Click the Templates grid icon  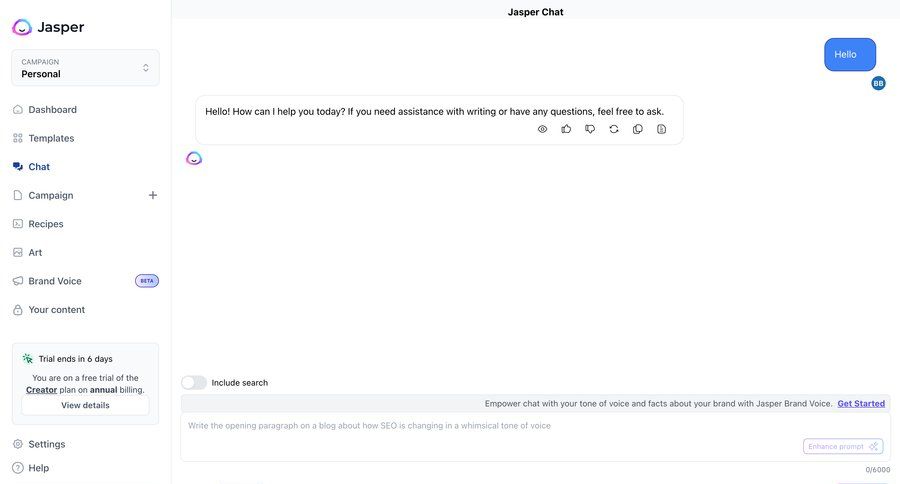18,138
